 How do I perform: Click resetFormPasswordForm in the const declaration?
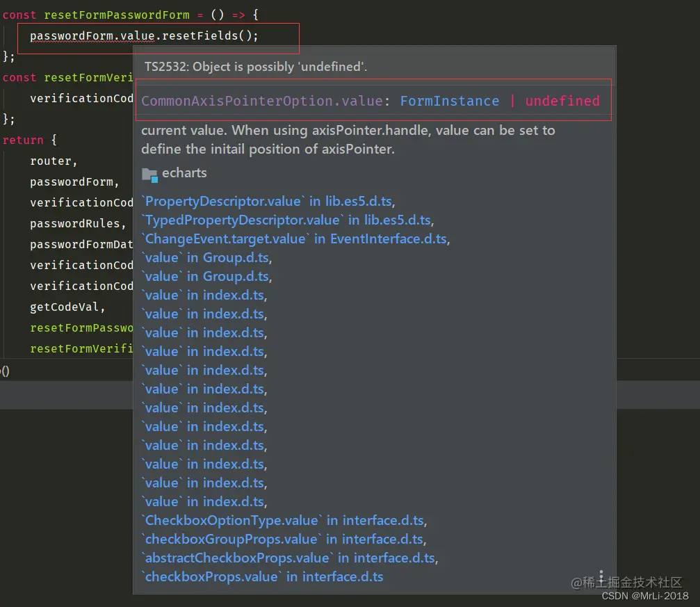tap(117, 15)
